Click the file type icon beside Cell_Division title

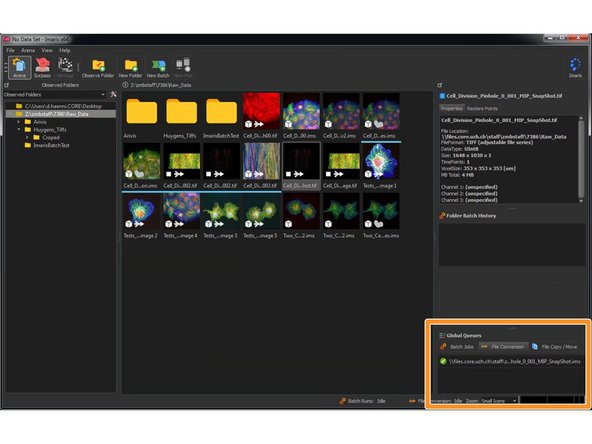tap(442, 96)
